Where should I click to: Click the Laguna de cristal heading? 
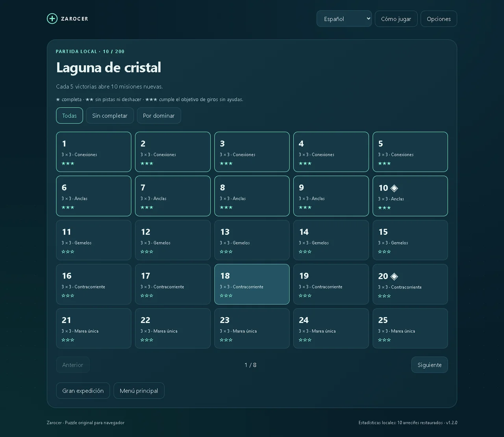pyautogui.click(x=109, y=67)
